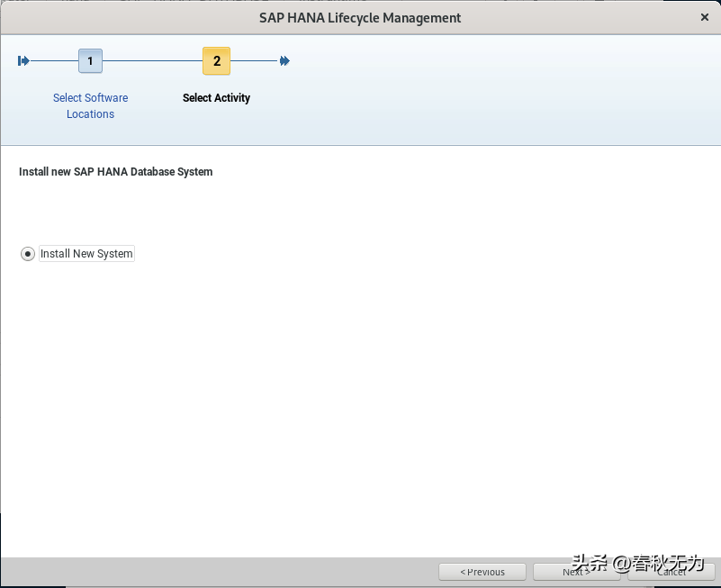Click the Select Software Locations step label

tap(90, 105)
